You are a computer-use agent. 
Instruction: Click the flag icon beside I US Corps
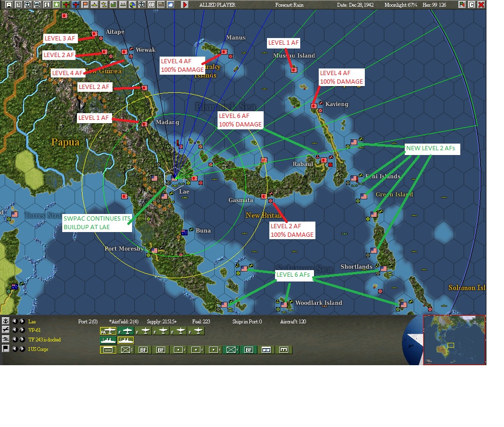tap(6, 349)
